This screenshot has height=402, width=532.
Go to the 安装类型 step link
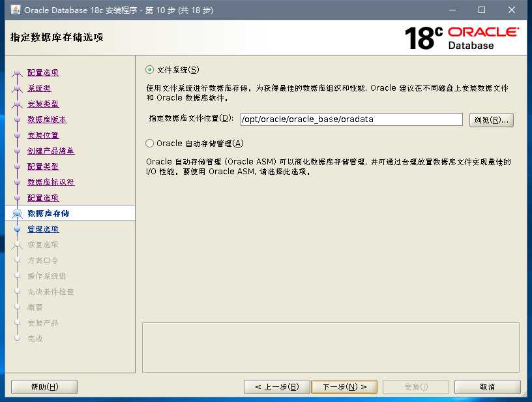[43, 104]
